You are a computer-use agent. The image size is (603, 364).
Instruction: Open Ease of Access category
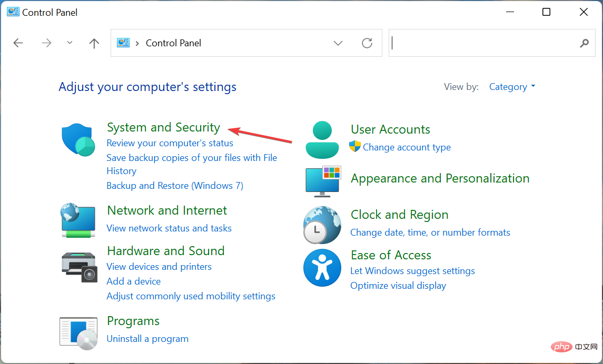pyautogui.click(x=391, y=255)
